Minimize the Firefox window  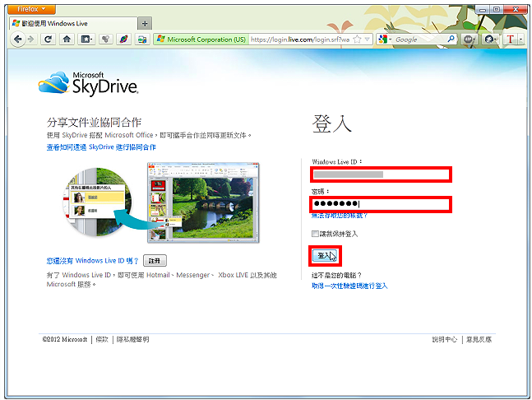point(483,10)
